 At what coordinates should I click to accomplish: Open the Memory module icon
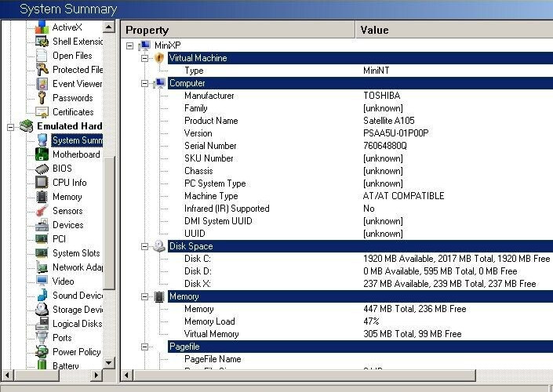[x=42, y=197]
